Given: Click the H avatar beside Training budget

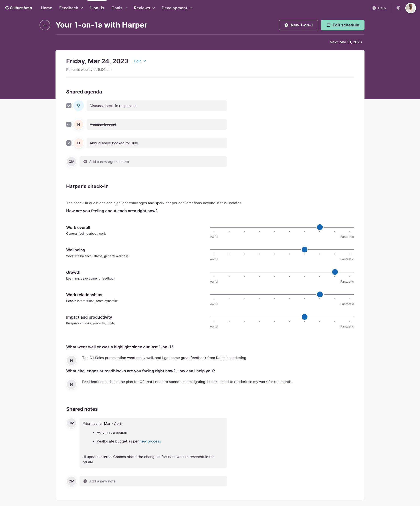Looking at the screenshot, I should click(79, 124).
